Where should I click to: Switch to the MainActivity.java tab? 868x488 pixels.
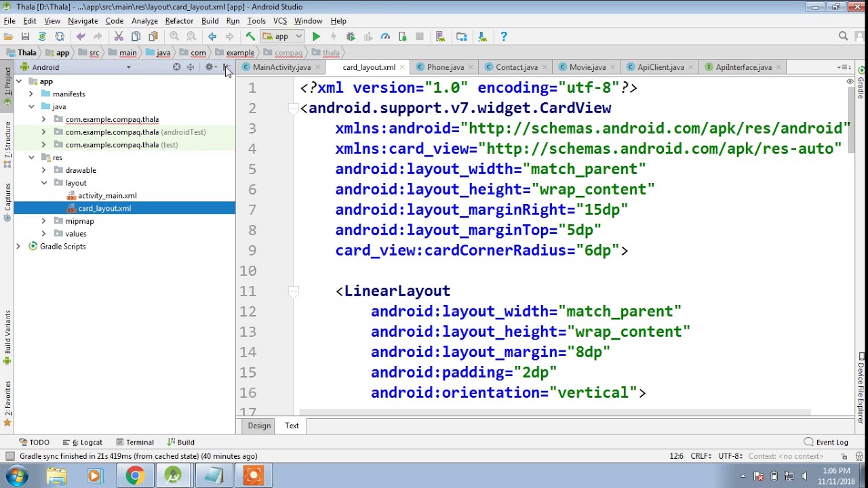coord(281,67)
